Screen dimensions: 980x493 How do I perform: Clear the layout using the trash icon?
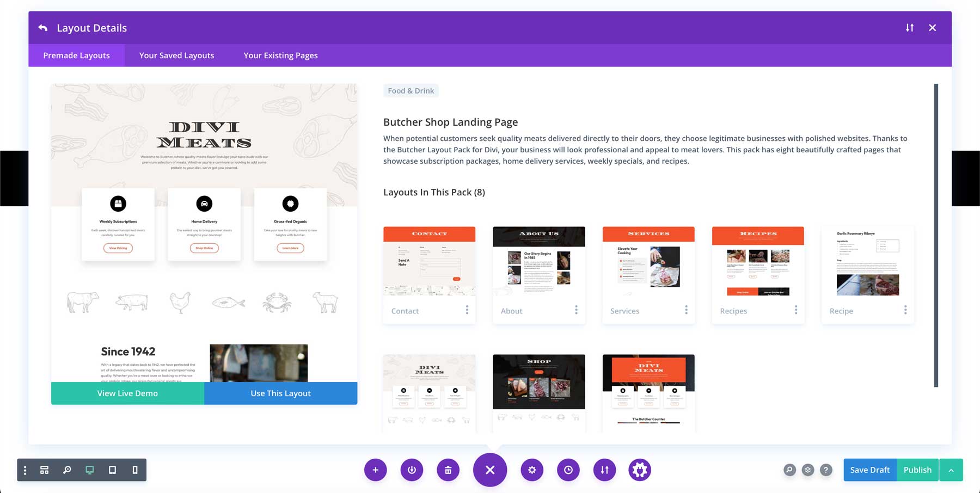pyautogui.click(x=448, y=470)
